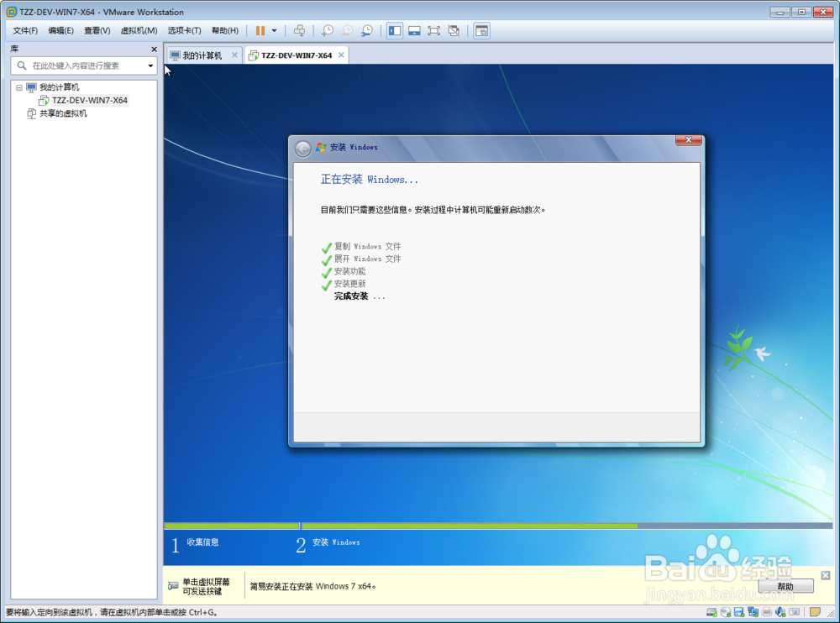The width and height of the screenshot is (840, 623).
Task: Revert the virtual machine to its snapshot
Action: pos(347,30)
